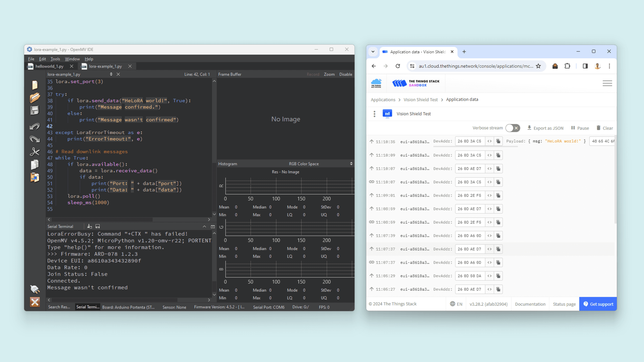The width and height of the screenshot is (644, 362).
Task: Open the Tools menu
Action: click(55, 59)
